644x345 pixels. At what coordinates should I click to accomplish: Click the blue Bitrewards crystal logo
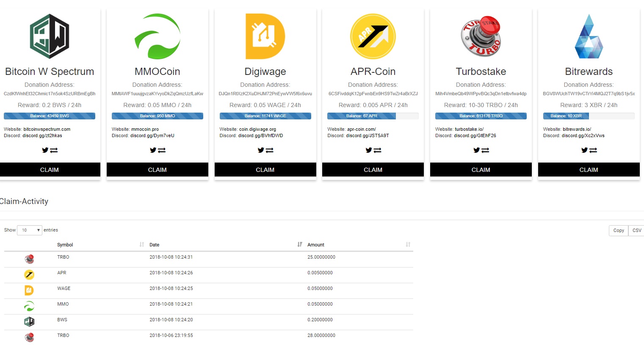(589, 36)
